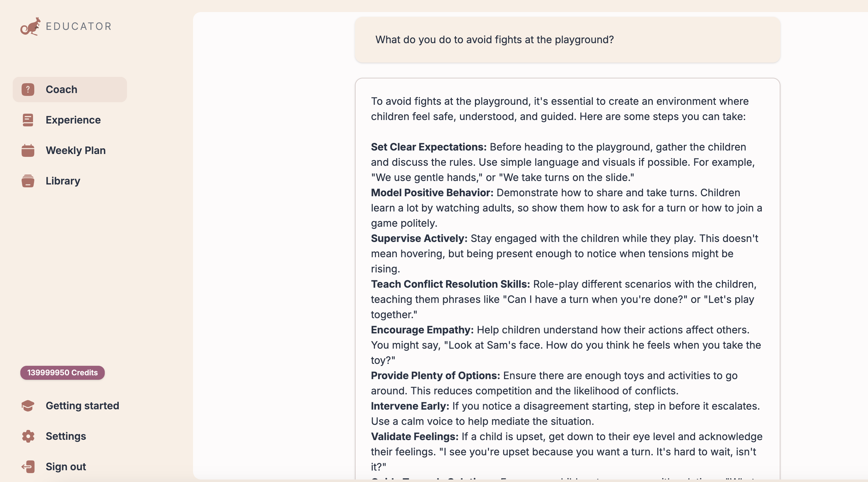Click the kangaroo logo icon
Viewport: 868px width, 482px height.
pos(30,26)
